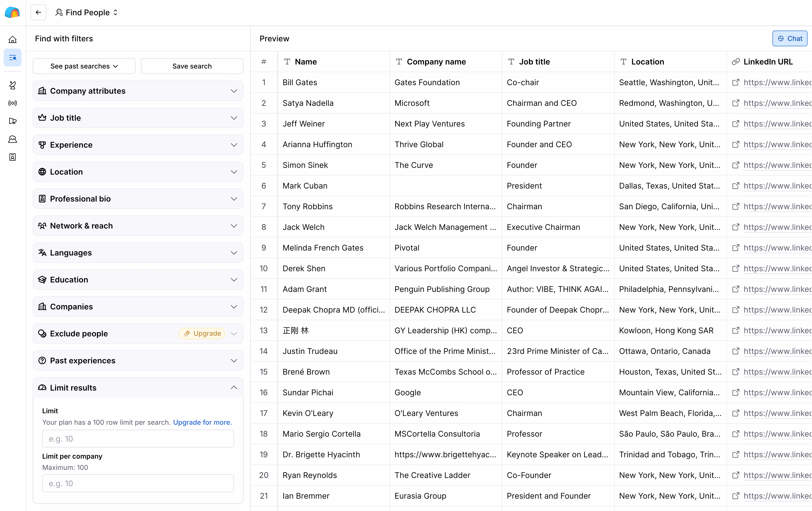Open the satellite dish sidebar icon
This screenshot has width=812, height=511.
pyautogui.click(x=13, y=85)
